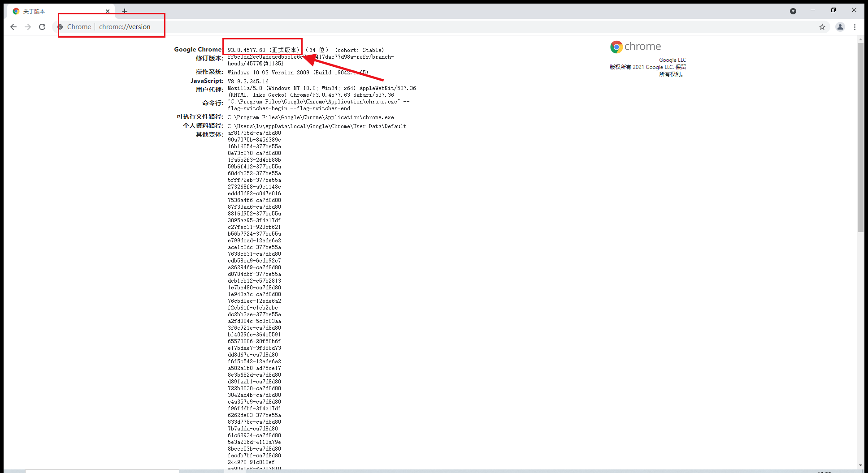Click variation a2fd384c-5c0c03aa
Viewport: 868px width, 473px height.
(x=254, y=321)
